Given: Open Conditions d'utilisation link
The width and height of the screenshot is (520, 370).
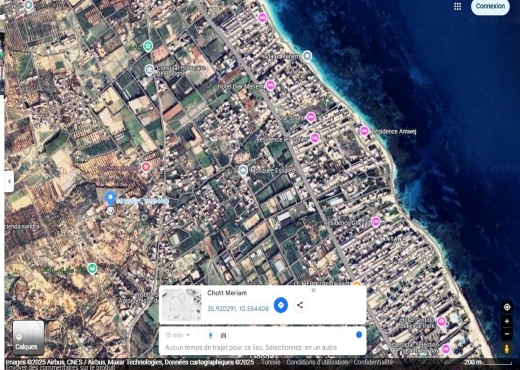Looking at the screenshot, I should coord(317,362).
